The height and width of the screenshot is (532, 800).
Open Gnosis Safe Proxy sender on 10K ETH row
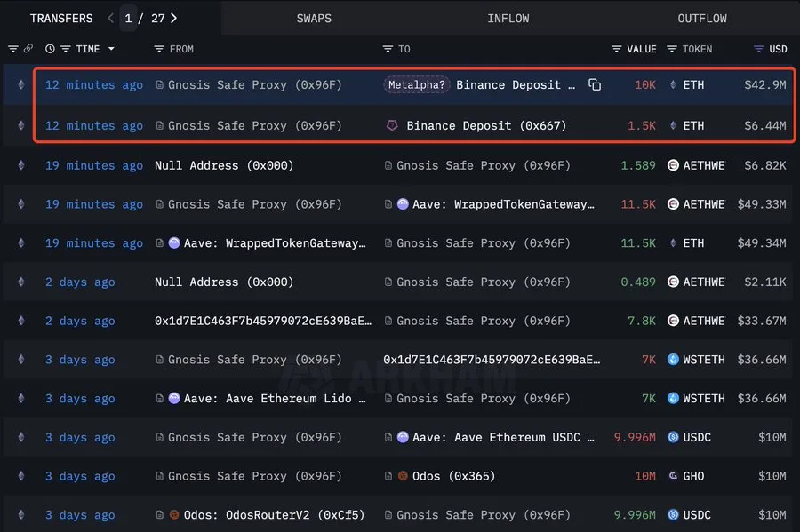pos(254,84)
